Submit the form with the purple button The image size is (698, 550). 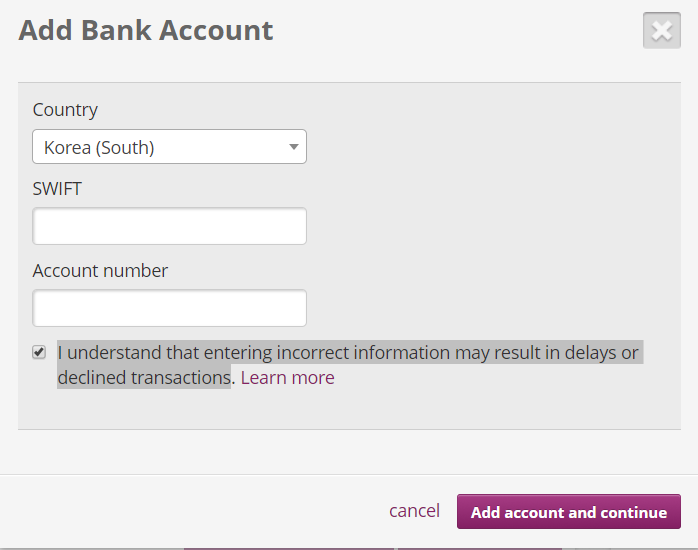[x=568, y=512]
